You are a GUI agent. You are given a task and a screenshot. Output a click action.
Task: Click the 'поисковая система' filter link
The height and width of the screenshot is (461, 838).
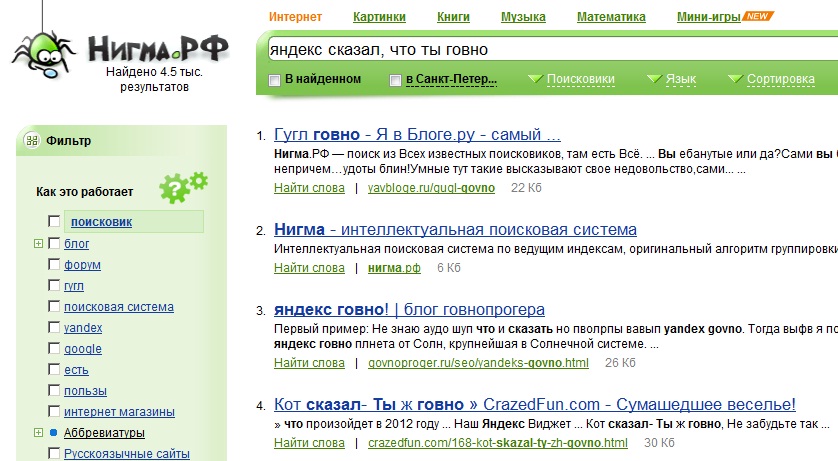(x=119, y=307)
